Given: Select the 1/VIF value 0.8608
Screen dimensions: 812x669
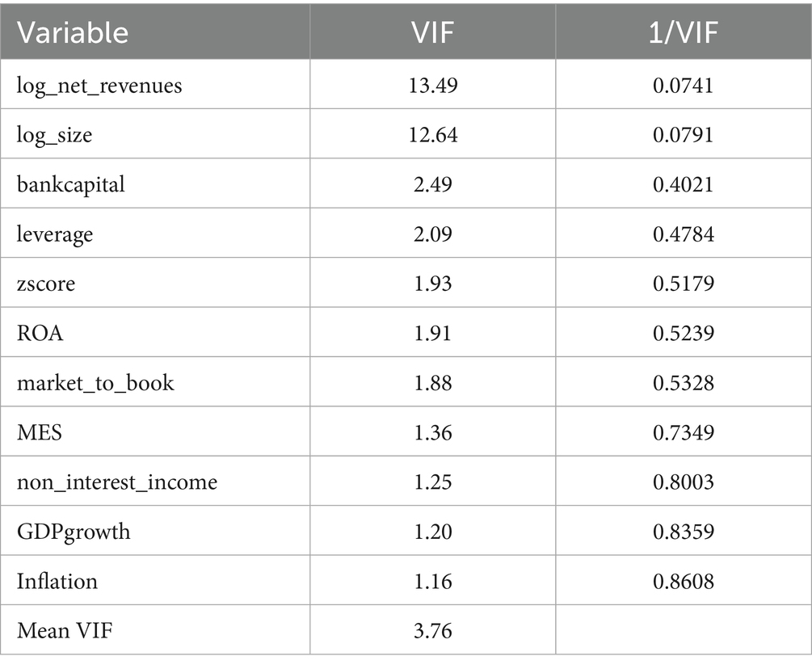Looking at the screenshot, I should pyautogui.click(x=683, y=580).
